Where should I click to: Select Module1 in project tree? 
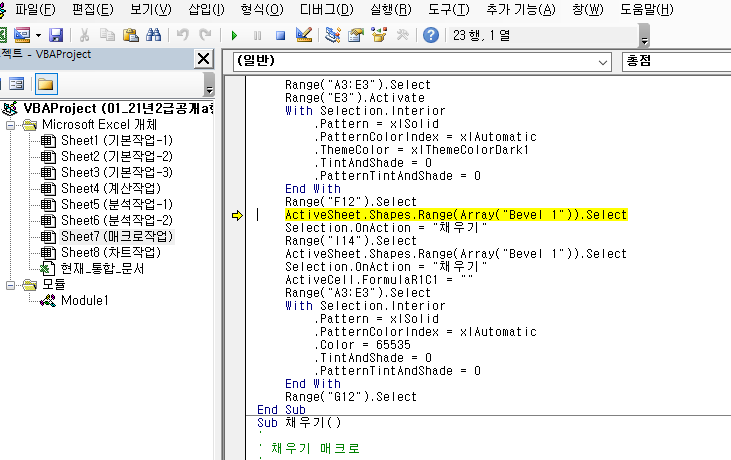click(85, 301)
